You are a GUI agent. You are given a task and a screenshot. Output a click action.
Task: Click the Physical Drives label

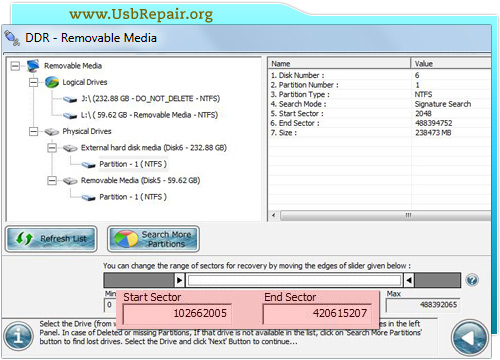tap(87, 131)
